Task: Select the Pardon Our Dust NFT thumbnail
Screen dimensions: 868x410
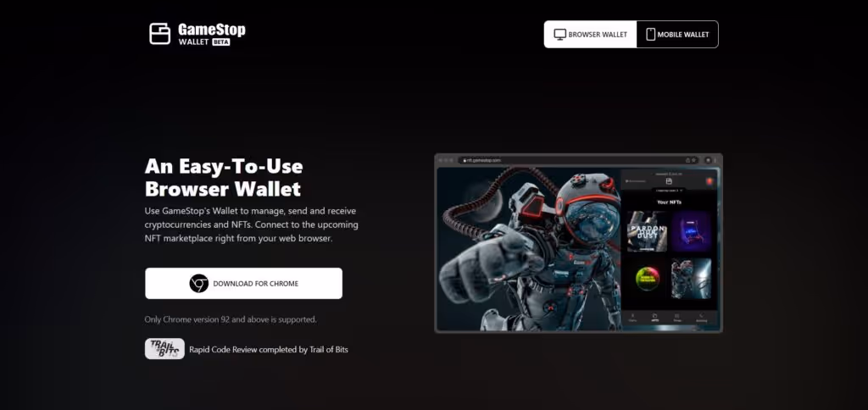Action: pyautogui.click(x=647, y=231)
